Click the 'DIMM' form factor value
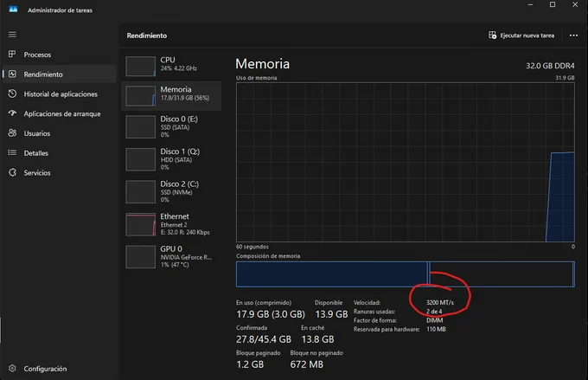588x380 pixels. (x=434, y=320)
